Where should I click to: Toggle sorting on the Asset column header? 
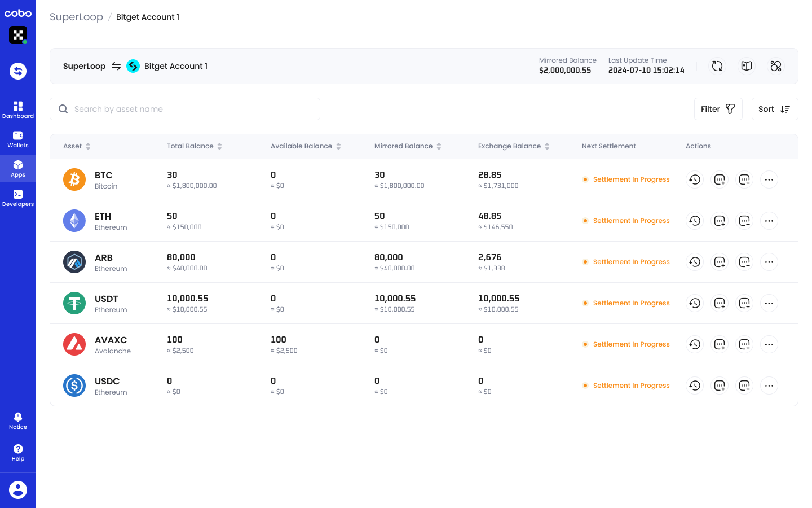(x=77, y=146)
